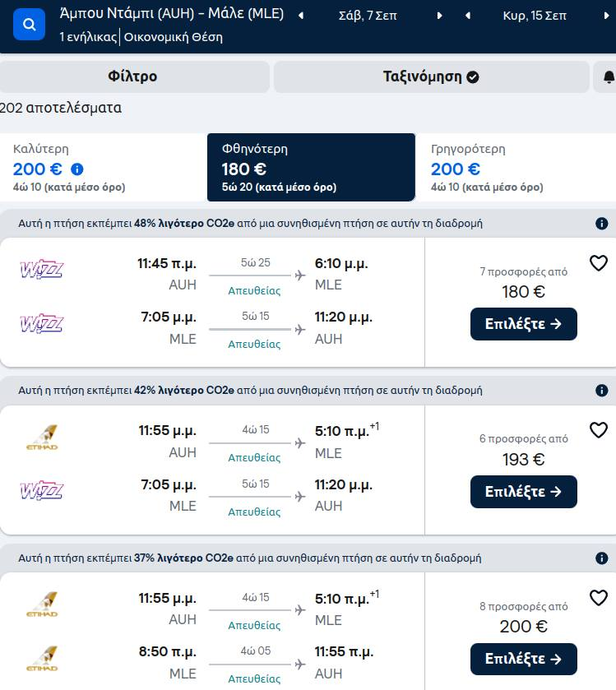Image resolution: width=616 pixels, height=690 pixels.
Task: Show CO2 info for 37% emission banner
Action: (601, 558)
